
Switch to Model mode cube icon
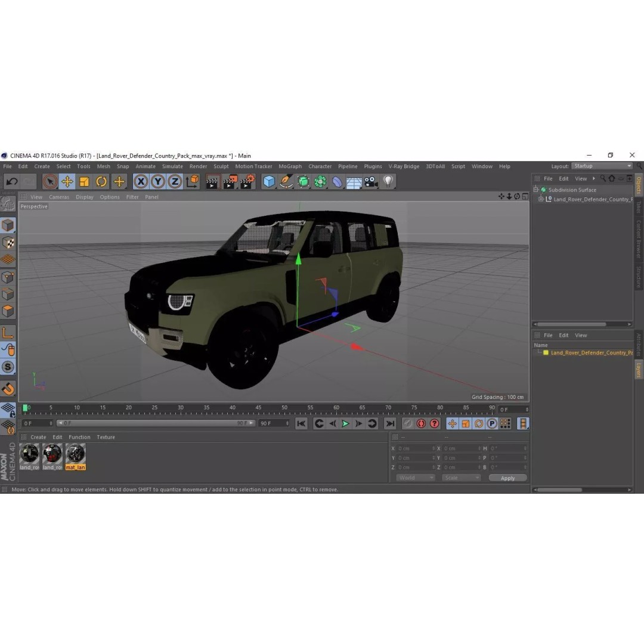pyautogui.click(x=8, y=225)
